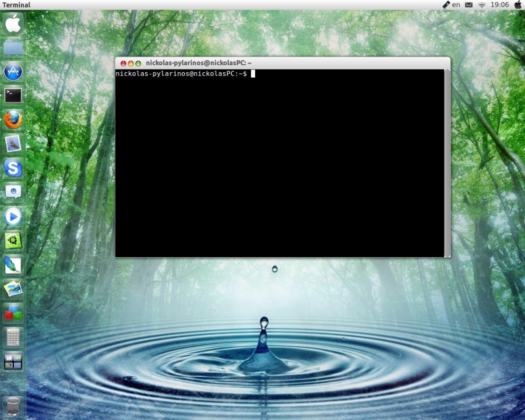
Task: Open the Files folder in the dock
Action: tap(13, 47)
